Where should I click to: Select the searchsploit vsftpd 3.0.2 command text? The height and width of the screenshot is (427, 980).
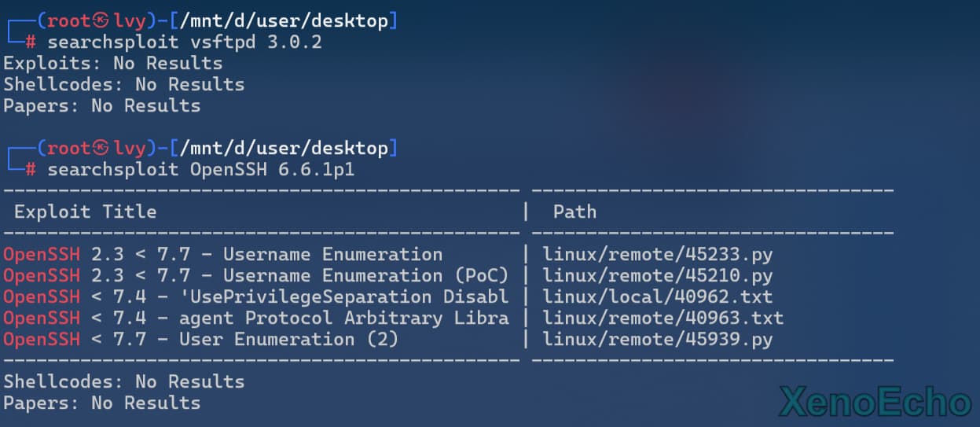point(185,42)
